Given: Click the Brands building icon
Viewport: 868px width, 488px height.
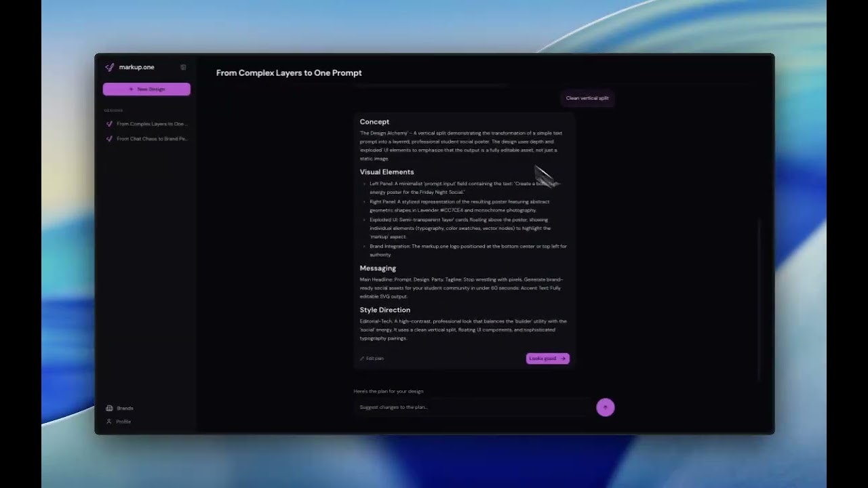Looking at the screenshot, I should tap(109, 408).
